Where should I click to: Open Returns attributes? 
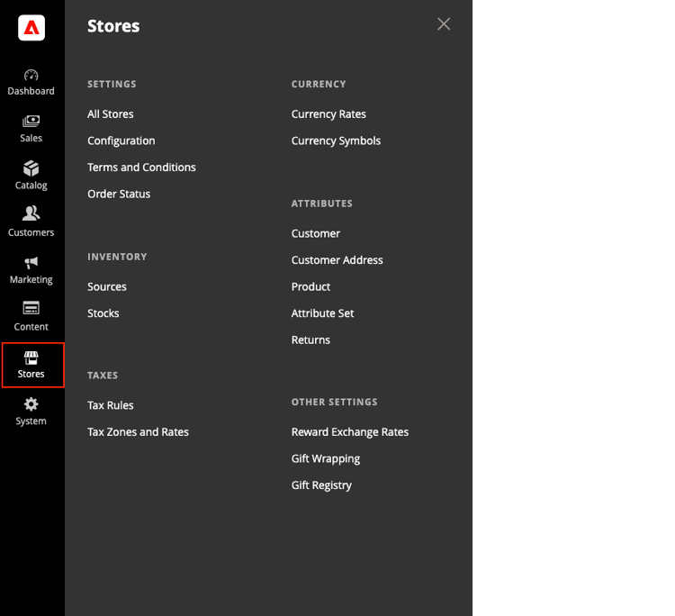click(310, 340)
